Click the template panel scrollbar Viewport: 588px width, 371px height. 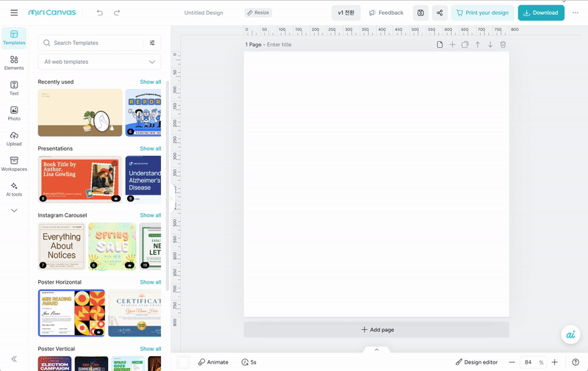coord(168,185)
